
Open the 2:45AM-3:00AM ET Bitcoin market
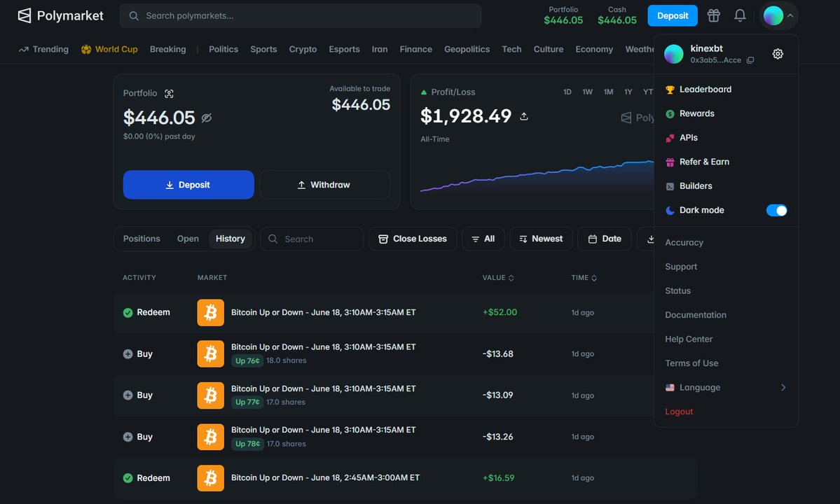click(x=325, y=478)
